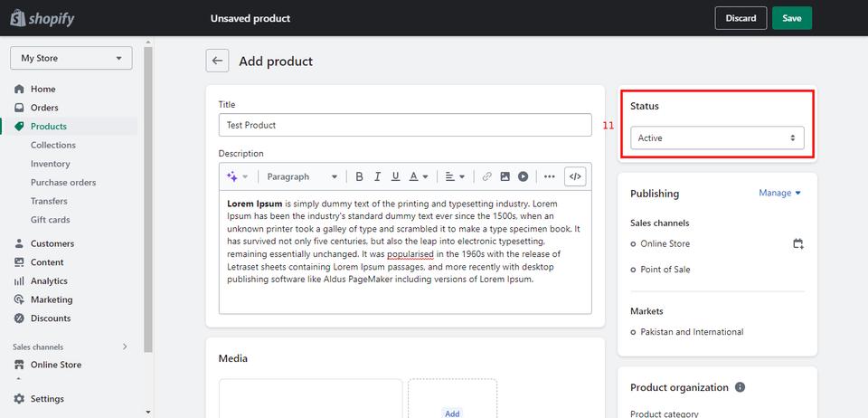Screen dimensions: 868x418
Task: Click the Online Store storefront icon
Action: click(19, 365)
